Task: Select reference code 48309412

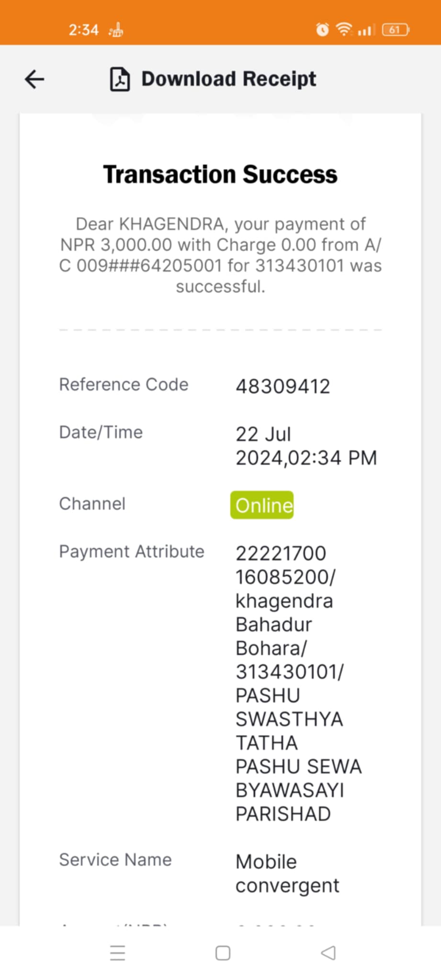Action: pos(283,386)
